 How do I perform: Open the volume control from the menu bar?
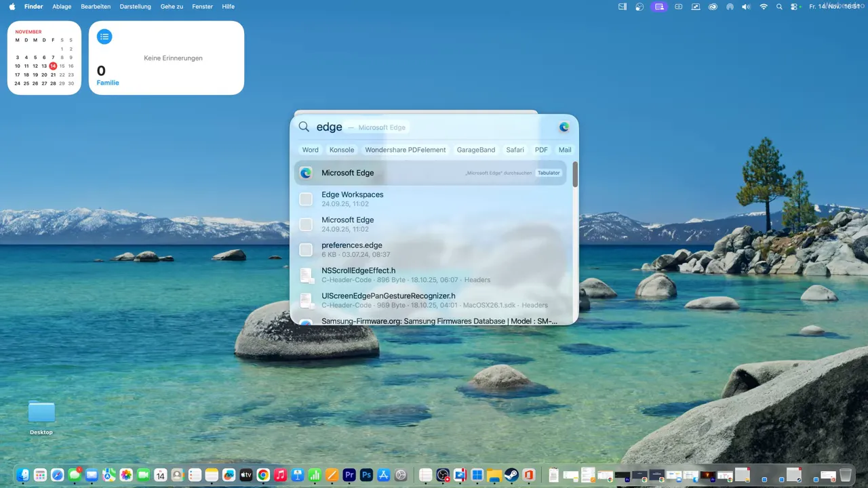(x=747, y=7)
